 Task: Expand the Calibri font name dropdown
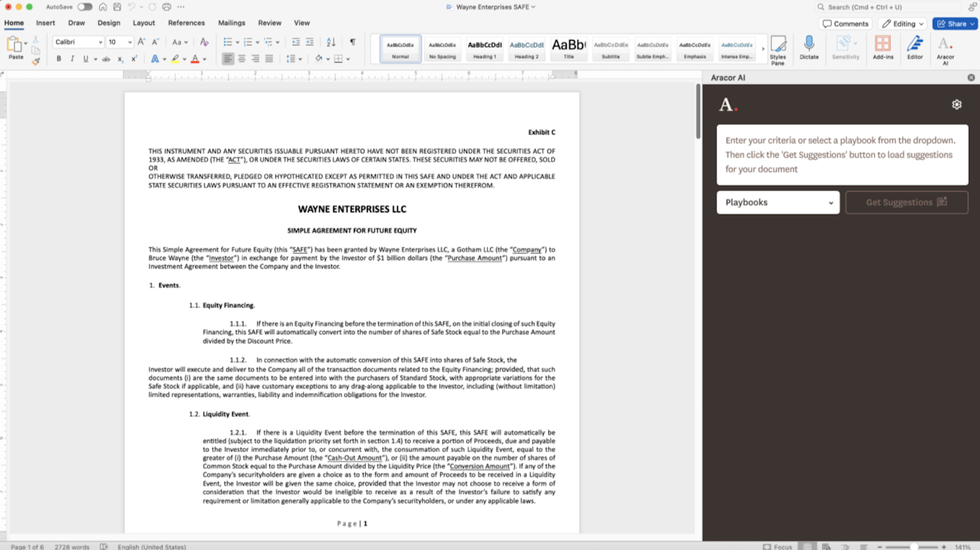100,42
